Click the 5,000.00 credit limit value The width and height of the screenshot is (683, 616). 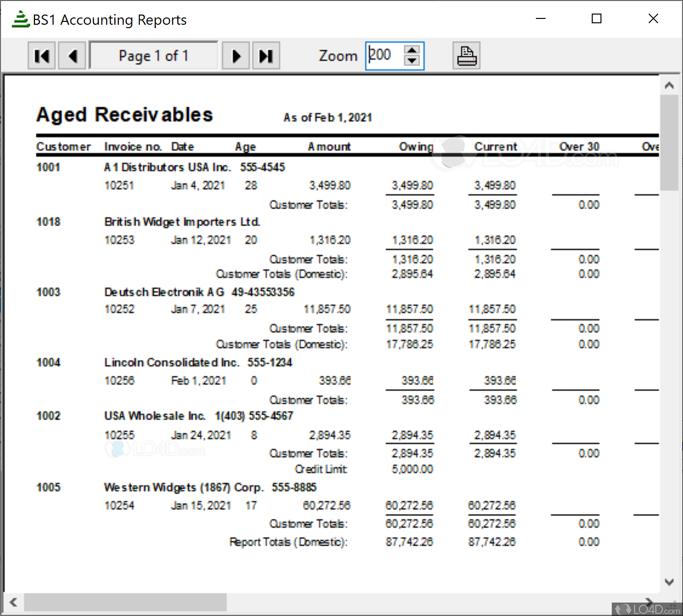click(x=413, y=469)
